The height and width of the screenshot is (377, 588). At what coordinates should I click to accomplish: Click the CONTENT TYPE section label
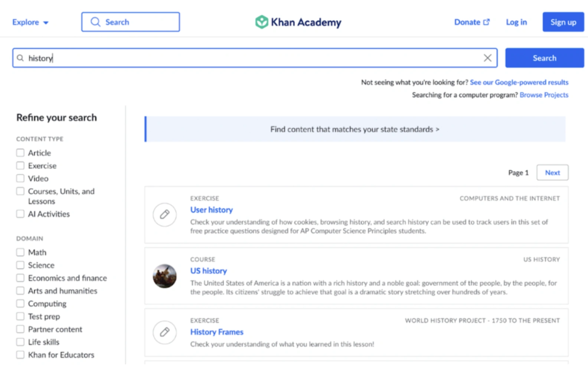(40, 139)
